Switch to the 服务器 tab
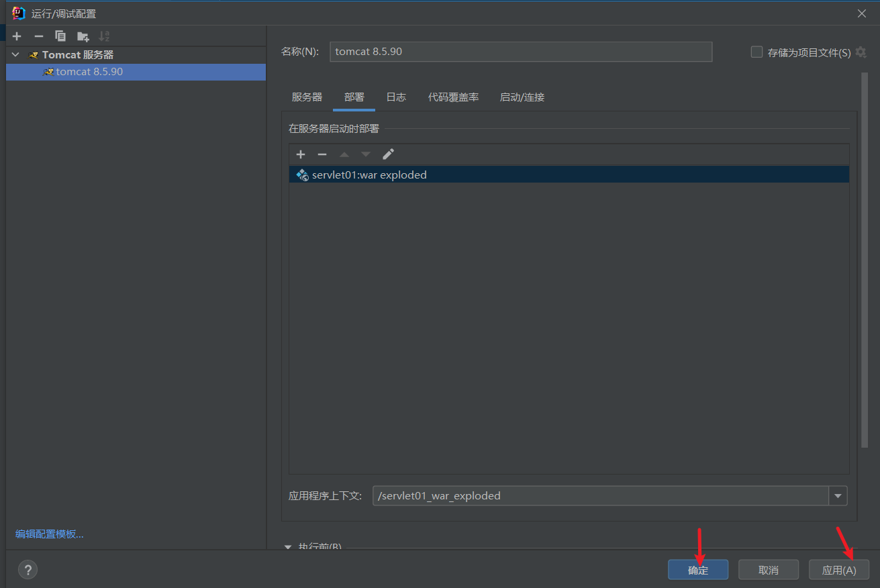The width and height of the screenshot is (880, 588). pyautogui.click(x=307, y=97)
